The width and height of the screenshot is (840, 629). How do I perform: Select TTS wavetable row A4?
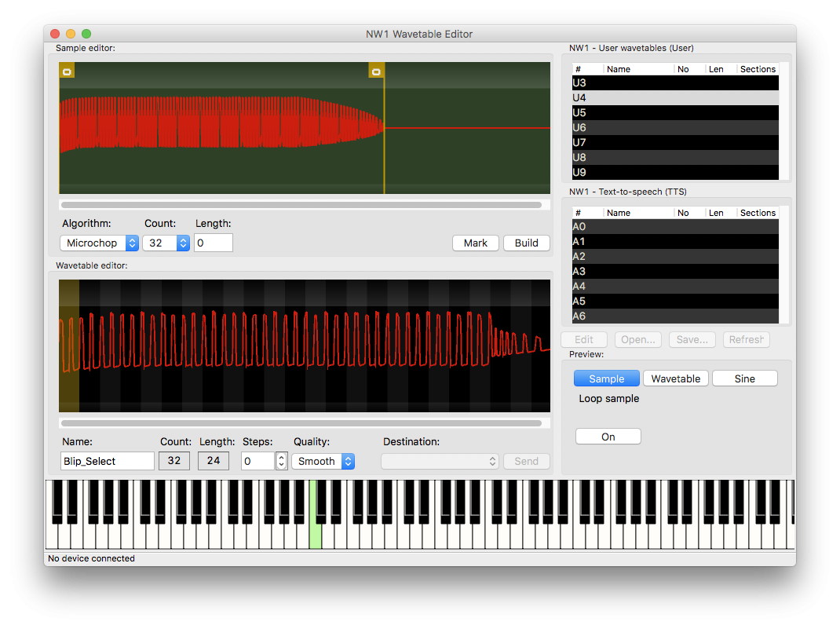[675, 287]
